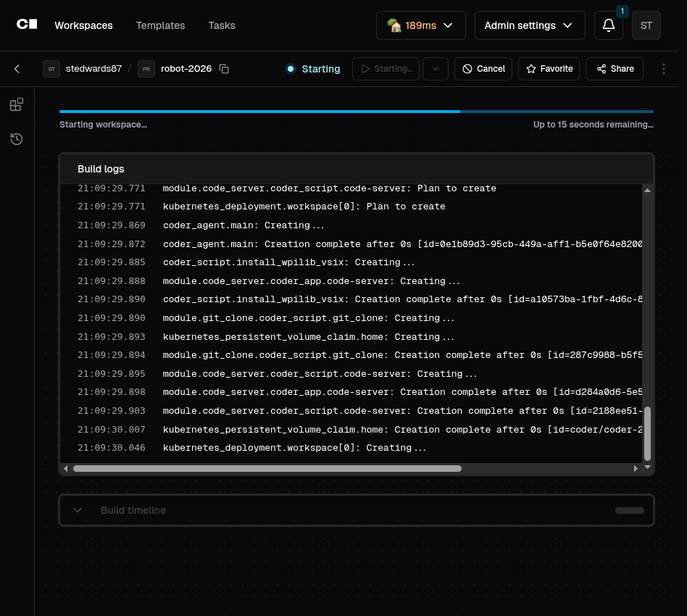Screen dimensions: 687x616
Task: Click the workspace start progress bar
Action: (357, 112)
